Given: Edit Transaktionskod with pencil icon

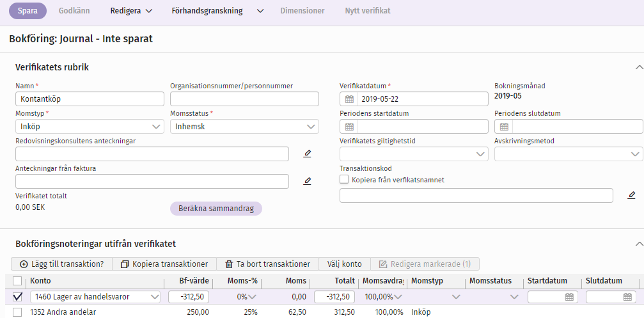Looking at the screenshot, I should click(x=632, y=196).
